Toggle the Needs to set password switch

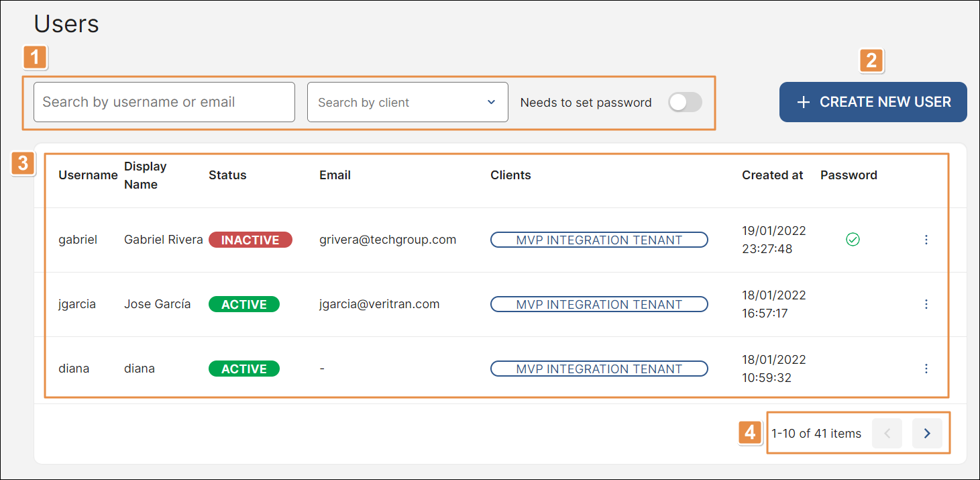click(685, 102)
